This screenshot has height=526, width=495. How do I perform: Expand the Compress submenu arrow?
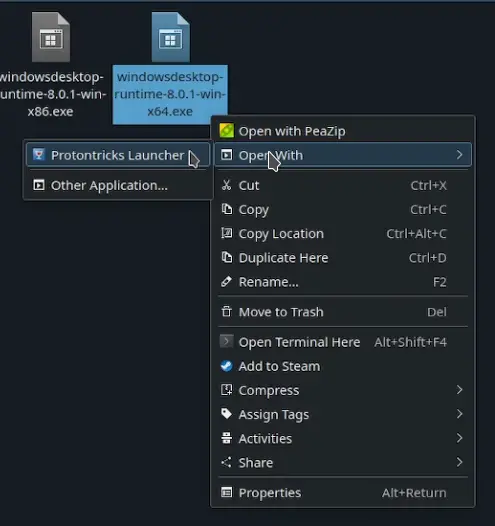click(x=459, y=390)
